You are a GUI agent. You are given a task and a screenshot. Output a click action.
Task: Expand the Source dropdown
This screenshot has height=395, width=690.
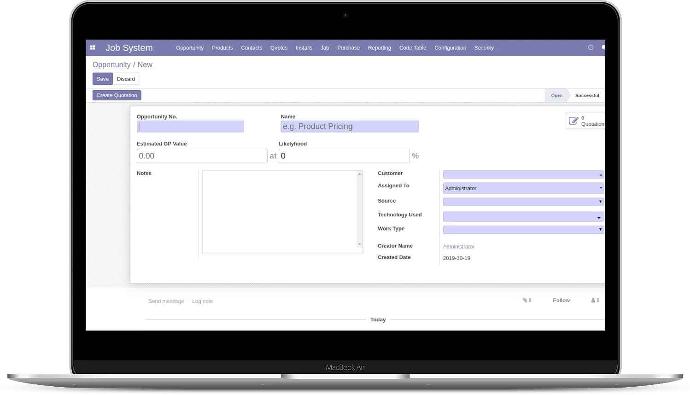coord(523,201)
